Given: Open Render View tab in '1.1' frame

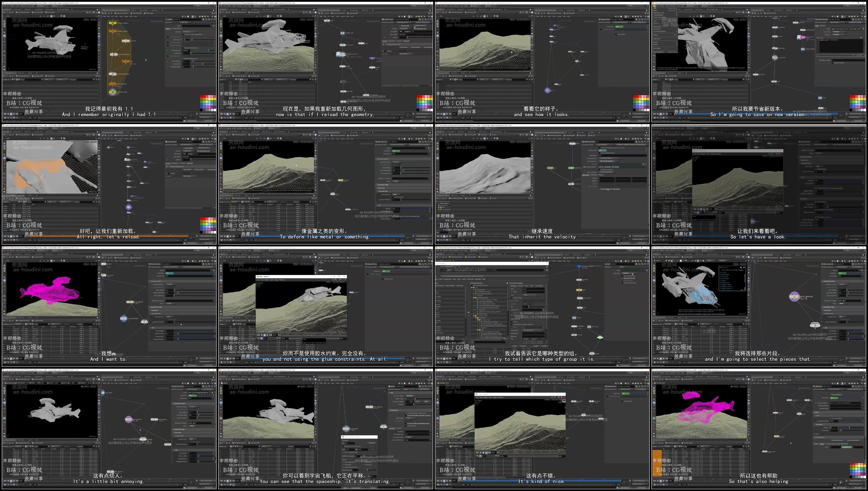Looking at the screenshot, I should [x=28, y=9].
